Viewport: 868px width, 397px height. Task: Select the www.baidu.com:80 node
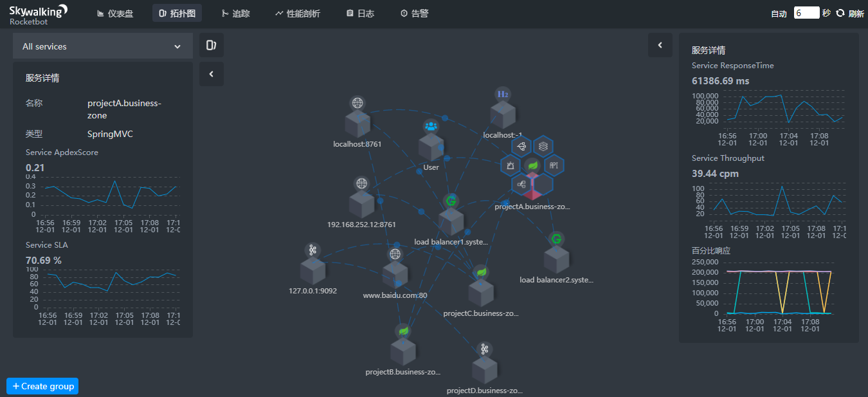tap(395, 274)
